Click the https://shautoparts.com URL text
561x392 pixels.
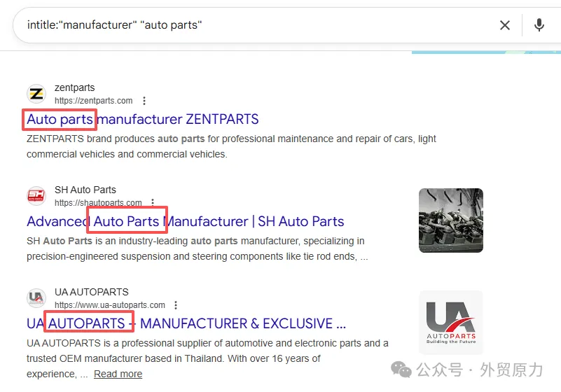coord(98,203)
